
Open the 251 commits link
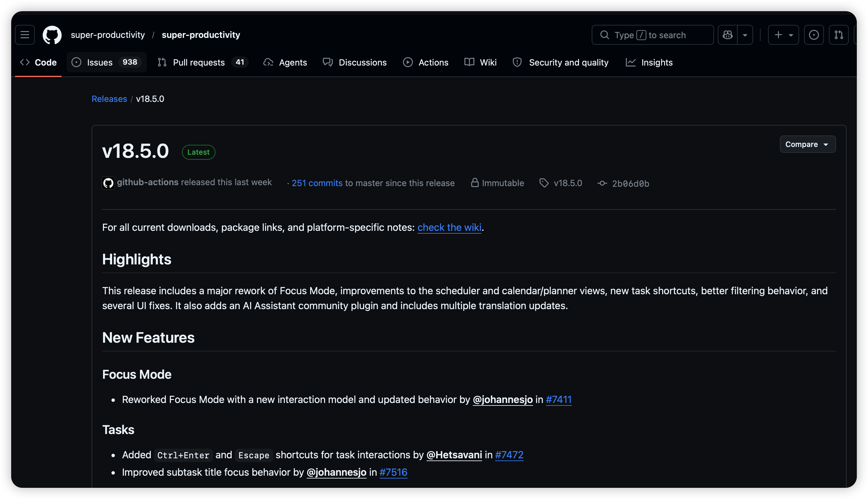[317, 183]
